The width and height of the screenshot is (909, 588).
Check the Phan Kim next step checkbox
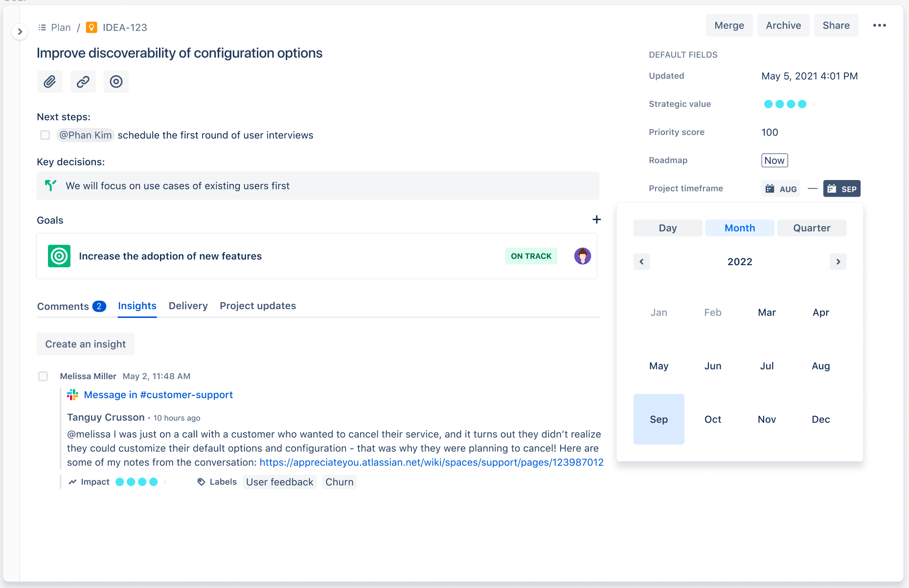point(45,135)
